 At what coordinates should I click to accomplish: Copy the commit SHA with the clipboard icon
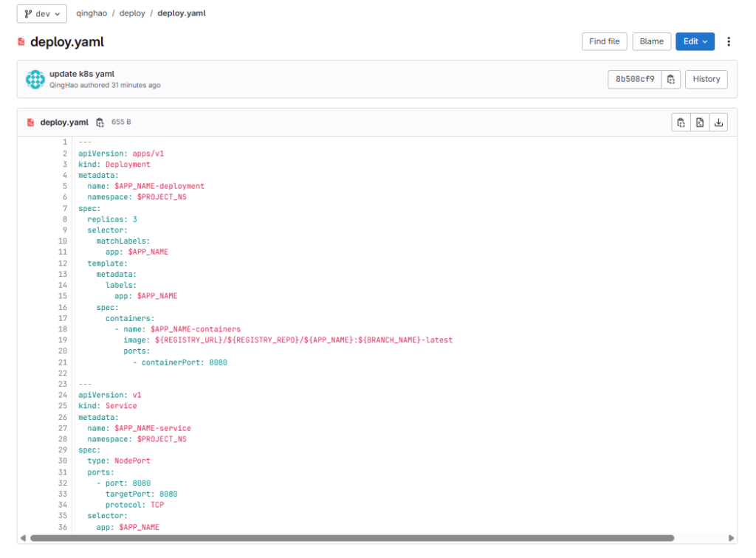(670, 79)
